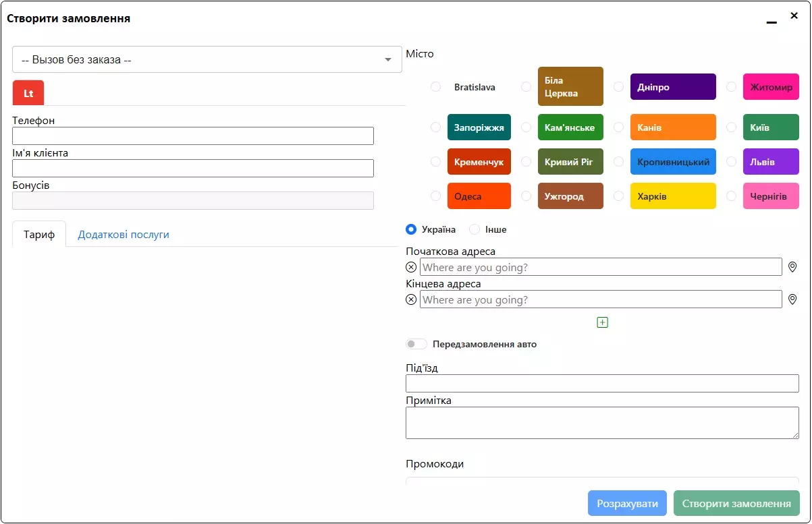This screenshot has width=812, height=524.
Task: Click map pin icon for Початкова адреса
Action: [x=793, y=268]
